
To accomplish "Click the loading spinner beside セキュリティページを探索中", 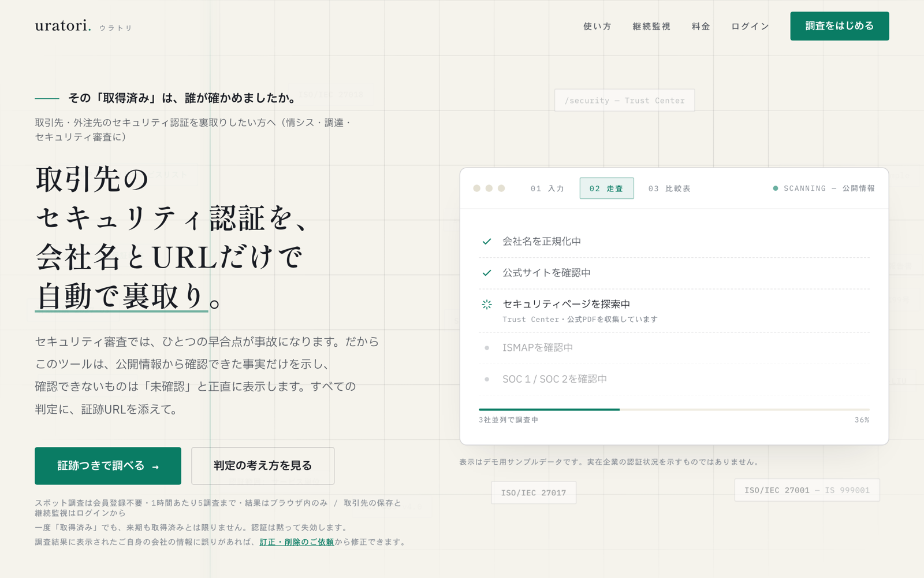I will coord(487,305).
